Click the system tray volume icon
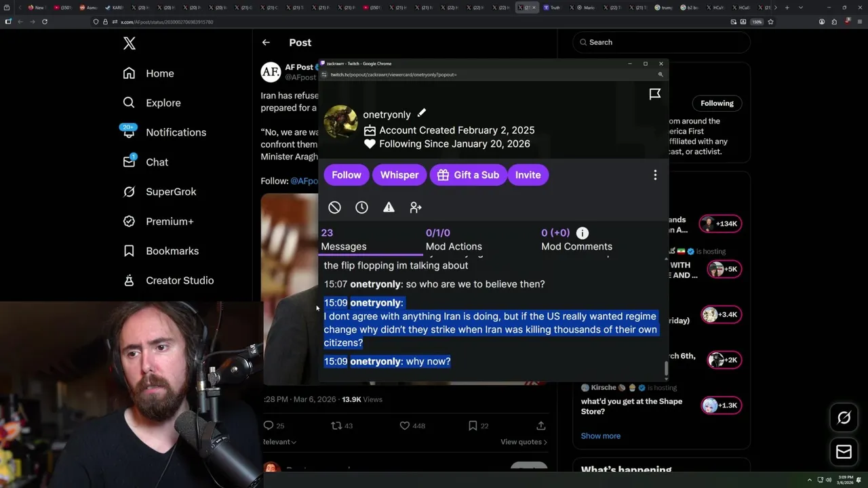 829,480
